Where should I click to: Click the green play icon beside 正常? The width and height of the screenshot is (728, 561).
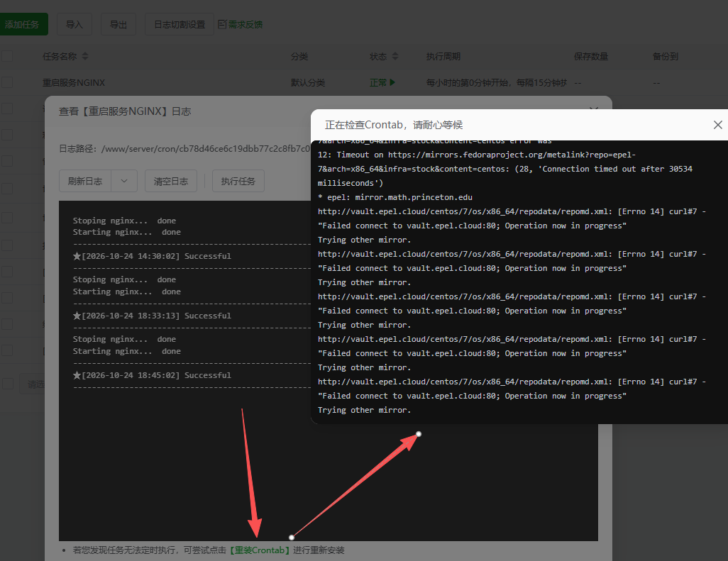[x=393, y=82]
